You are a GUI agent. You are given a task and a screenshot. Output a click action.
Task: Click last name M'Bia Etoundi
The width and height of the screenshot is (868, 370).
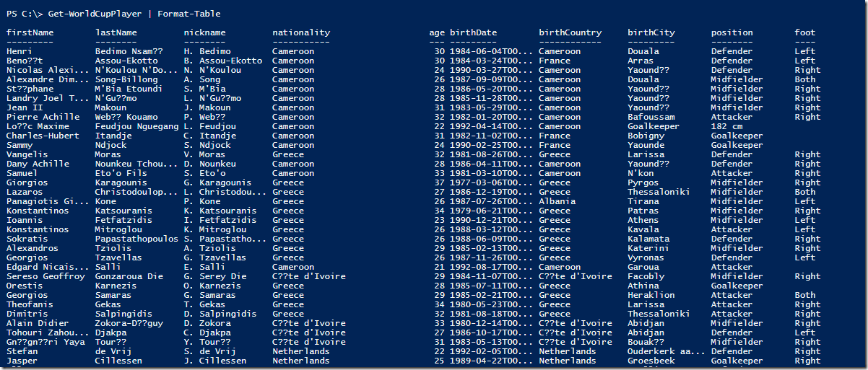click(129, 89)
